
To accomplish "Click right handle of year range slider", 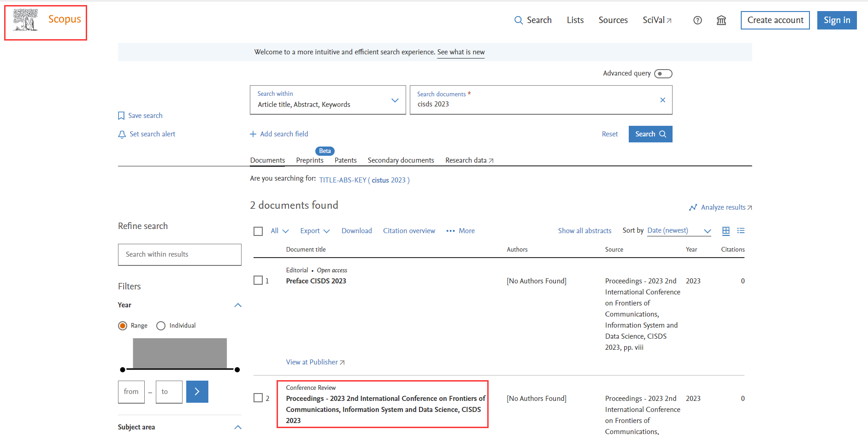I will tap(237, 370).
